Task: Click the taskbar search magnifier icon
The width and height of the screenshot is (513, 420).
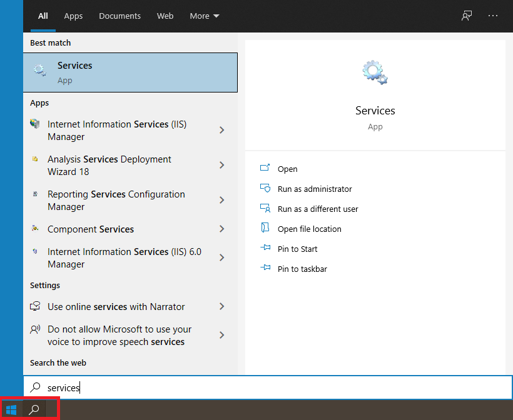Action: (34, 409)
